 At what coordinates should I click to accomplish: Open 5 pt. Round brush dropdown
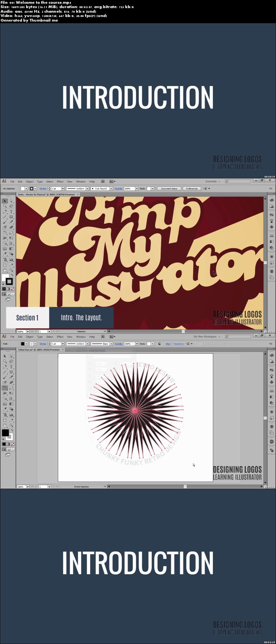click(x=111, y=189)
